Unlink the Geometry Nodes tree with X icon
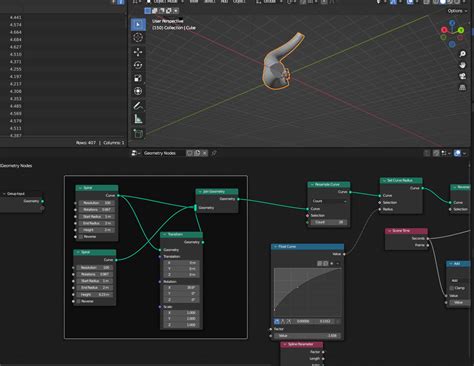This screenshot has width=474, height=366. tap(205, 153)
